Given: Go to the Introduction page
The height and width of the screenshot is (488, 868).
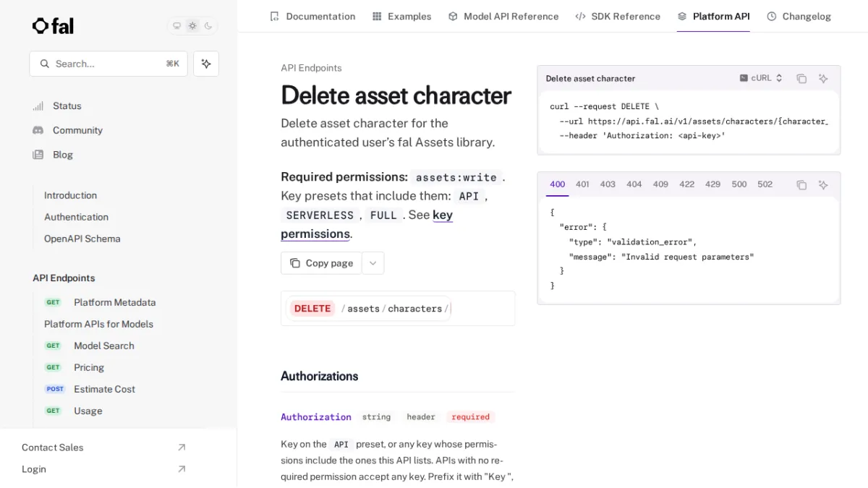Looking at the screenshot, I should (70, 195).
